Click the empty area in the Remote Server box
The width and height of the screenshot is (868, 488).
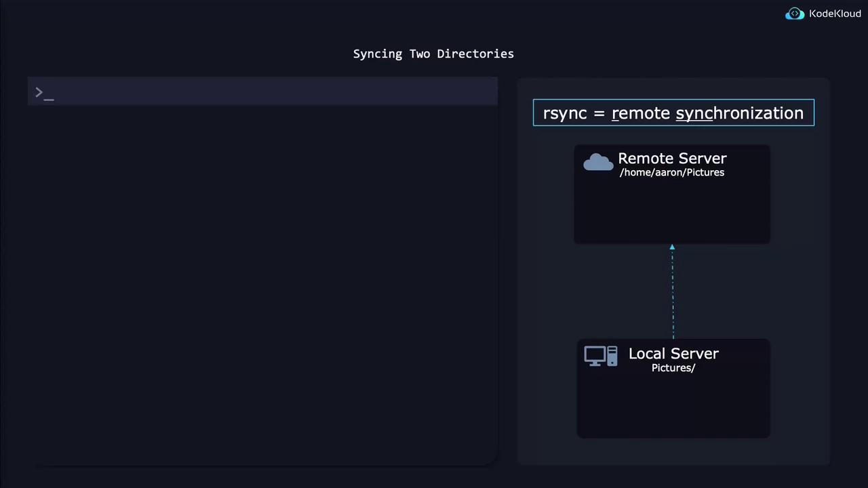[x=671, y=211]
